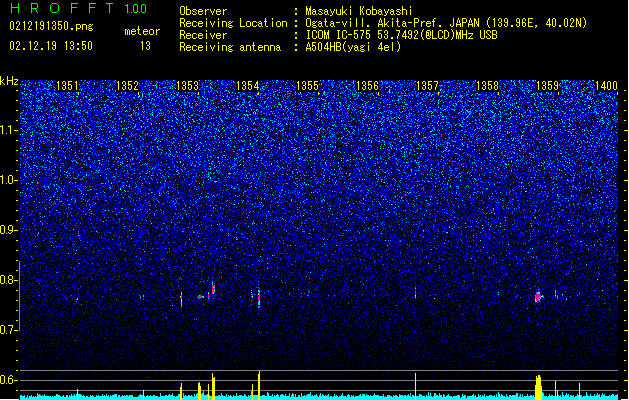This screenshot has height=400, width=629.
Task: Click the Receiver label
Action: point(203,35)
